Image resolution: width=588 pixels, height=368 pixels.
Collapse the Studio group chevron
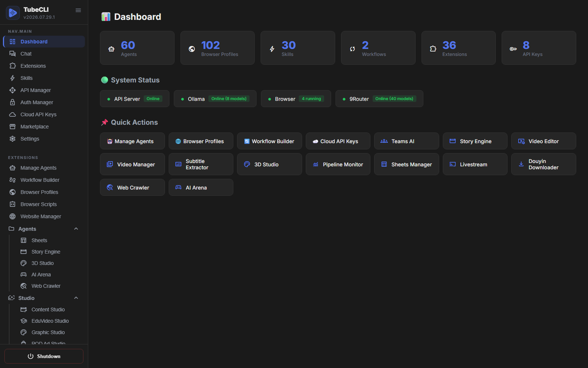coord(76,298)
